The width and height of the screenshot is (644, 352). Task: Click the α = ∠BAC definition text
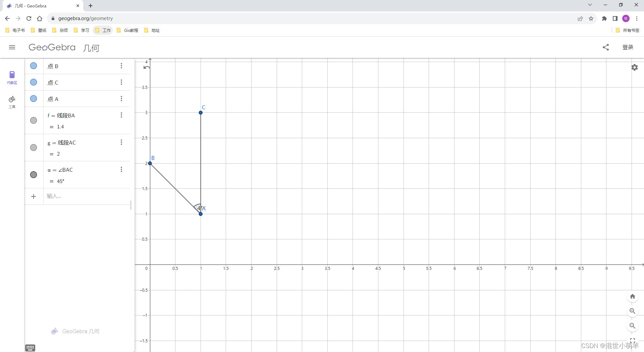coord(60,170)
